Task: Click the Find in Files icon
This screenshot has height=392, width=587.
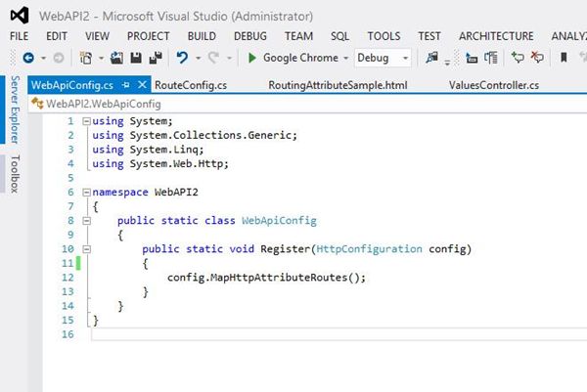Action: click(x=431, y=58)
